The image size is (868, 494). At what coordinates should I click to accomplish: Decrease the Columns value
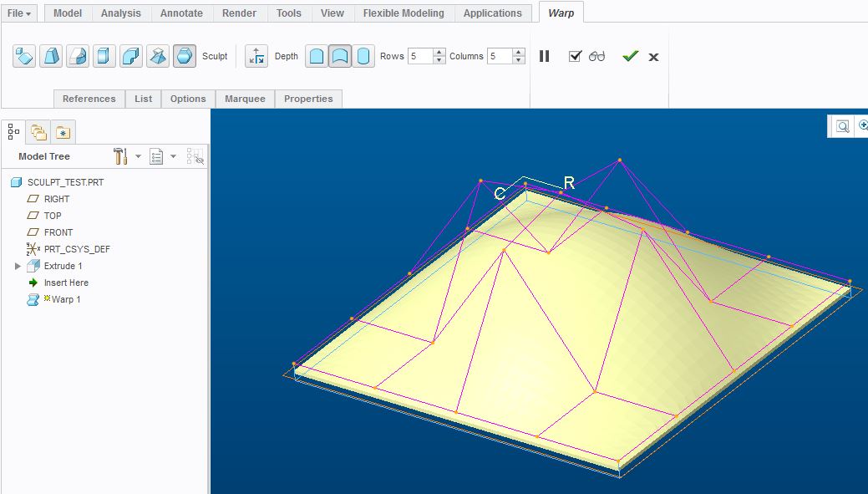pos(519,60)
